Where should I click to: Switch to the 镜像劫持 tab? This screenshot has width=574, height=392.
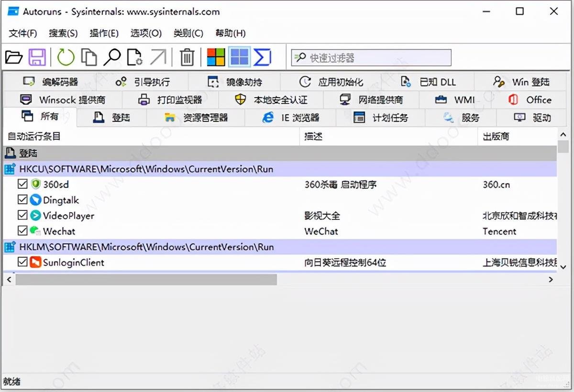(234, 82)
